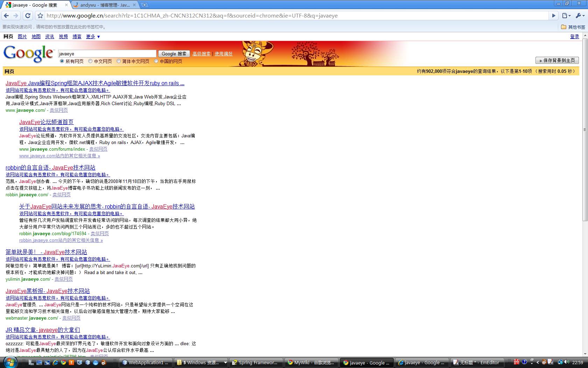Launch Internet Explorer from quick launch
Viewport: 588px width, 368px height.
[55, 362]
